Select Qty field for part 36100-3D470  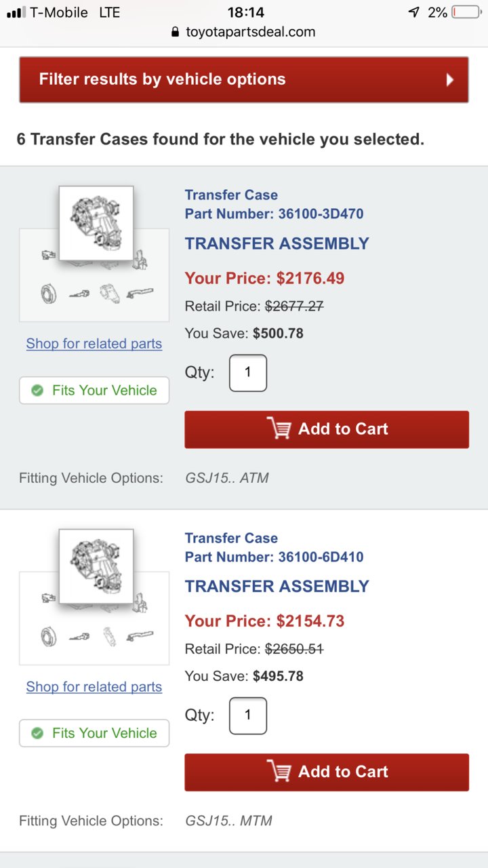point(248,373)
